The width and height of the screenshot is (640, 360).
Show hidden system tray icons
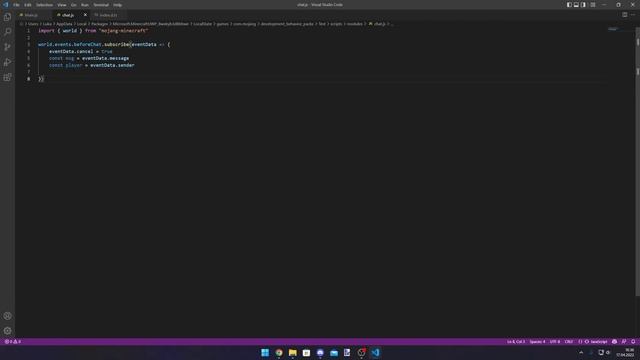[581, 353]
